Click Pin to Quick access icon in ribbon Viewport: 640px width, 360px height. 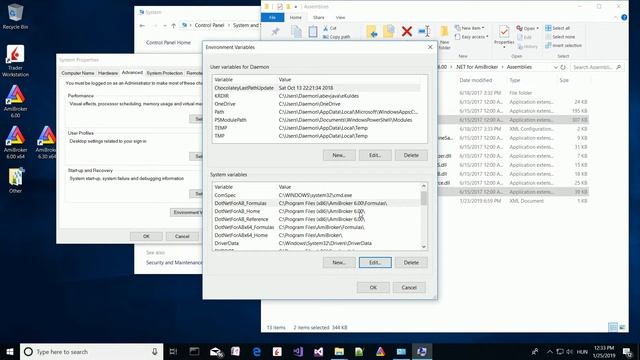pyautogui.click(x=276, y=32)
